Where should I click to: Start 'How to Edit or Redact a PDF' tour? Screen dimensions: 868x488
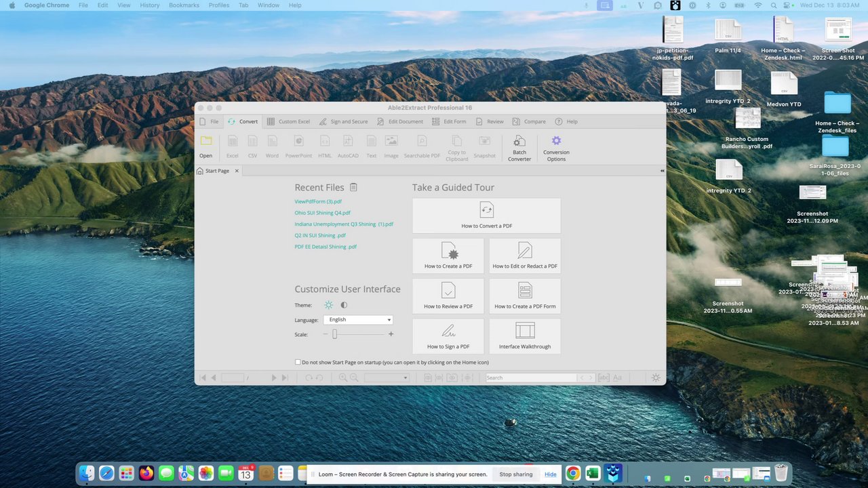point(525,256)
